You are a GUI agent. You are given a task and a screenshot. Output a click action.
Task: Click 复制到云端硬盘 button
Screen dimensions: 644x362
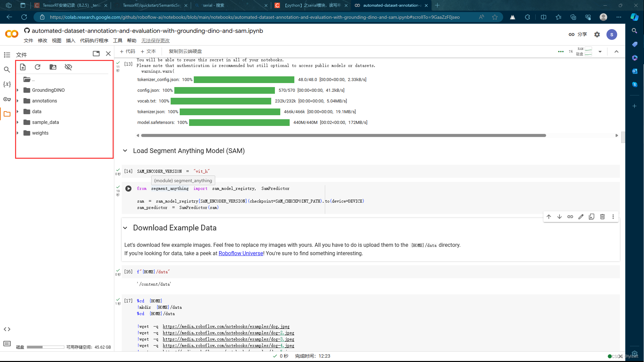tap(185, 51)
